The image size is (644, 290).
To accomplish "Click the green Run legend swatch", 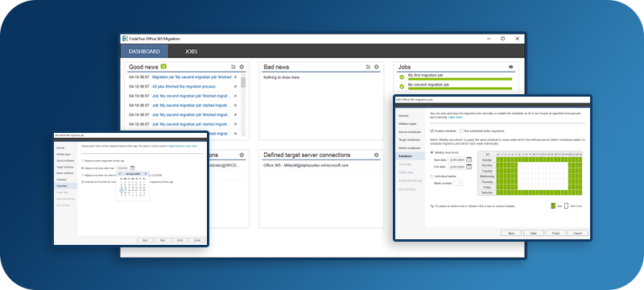I will [x=553, y=205].
